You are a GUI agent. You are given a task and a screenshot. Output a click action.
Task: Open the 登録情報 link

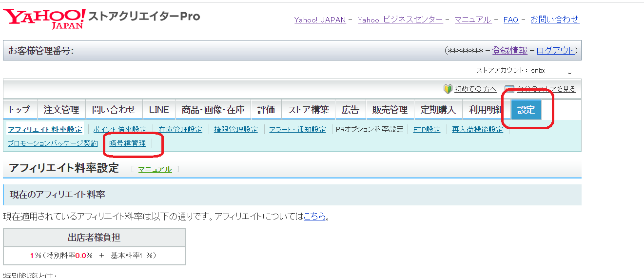tap(509, 50)
